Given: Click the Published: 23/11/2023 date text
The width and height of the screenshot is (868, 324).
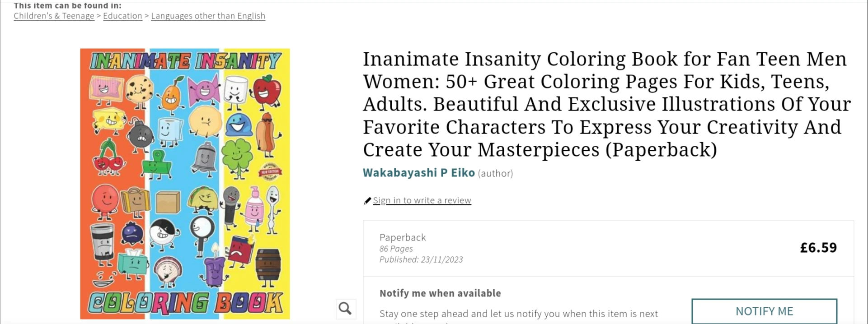Looking at the screenshot, I should (421, 259).
